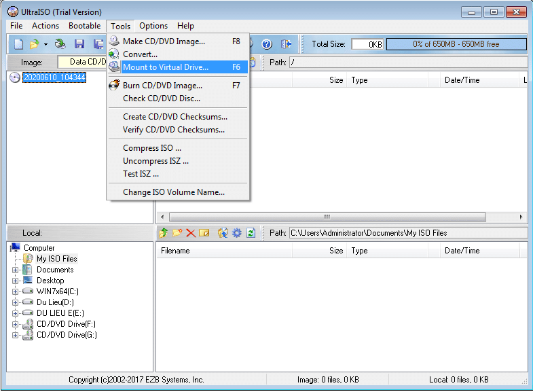The height and width of the screenshot is (392, 533).
Task: Expand the Du Lieu(D:) drive node
Action: 15,302
